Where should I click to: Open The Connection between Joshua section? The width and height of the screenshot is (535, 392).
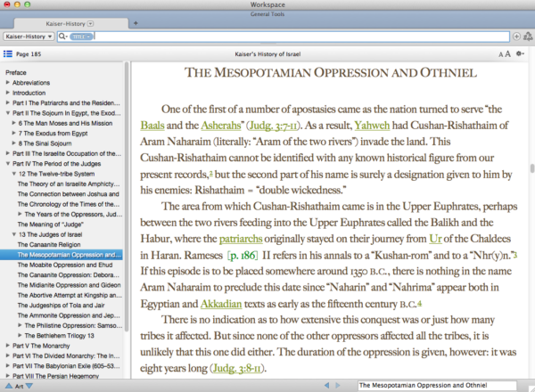click(69, 194)
